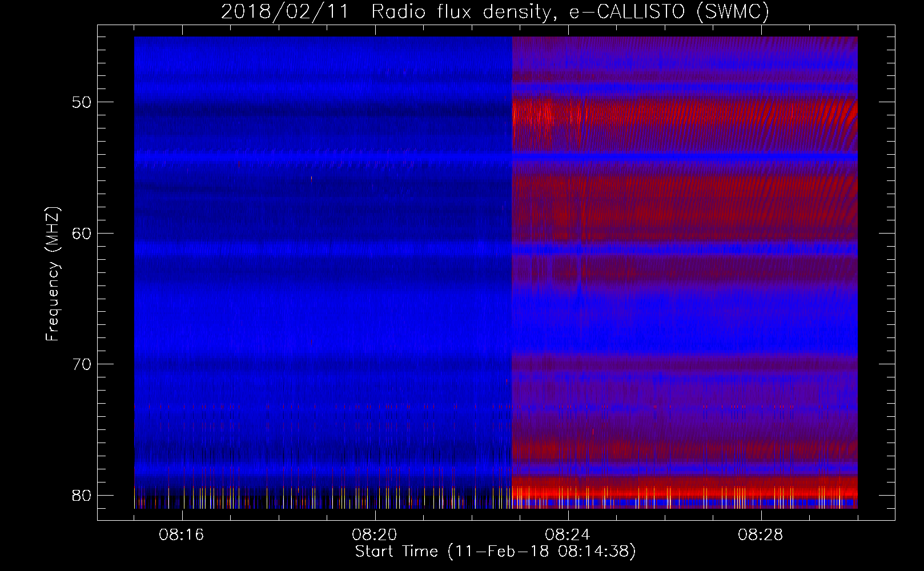This screenshot has width=924, height=571.
Task: Click the '08:24' time tick label
Action: (x=567, y=535)
